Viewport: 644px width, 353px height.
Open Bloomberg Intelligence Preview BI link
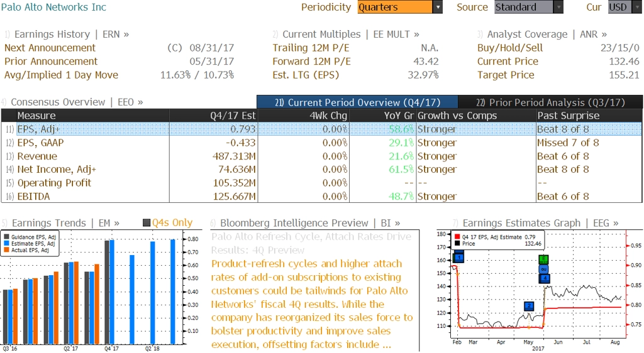tap(309, 223)
